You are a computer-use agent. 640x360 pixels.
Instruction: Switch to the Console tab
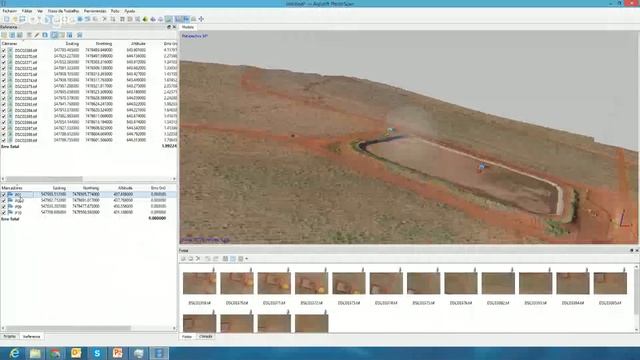pos(206,336)
